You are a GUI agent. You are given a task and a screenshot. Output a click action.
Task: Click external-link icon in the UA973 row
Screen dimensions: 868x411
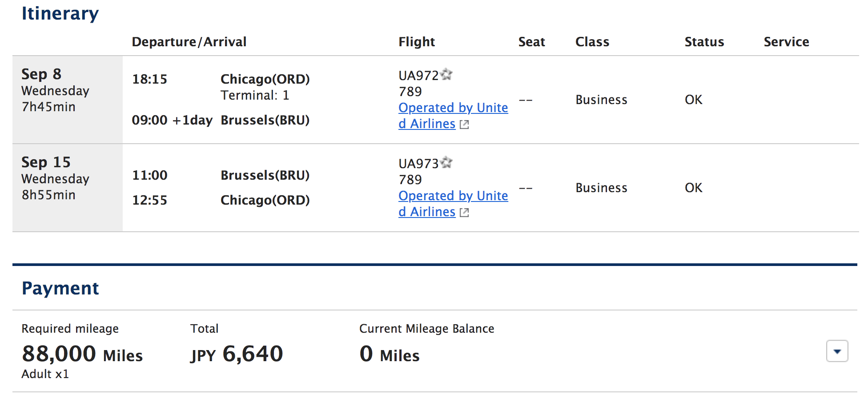click(x=464, y=213)
